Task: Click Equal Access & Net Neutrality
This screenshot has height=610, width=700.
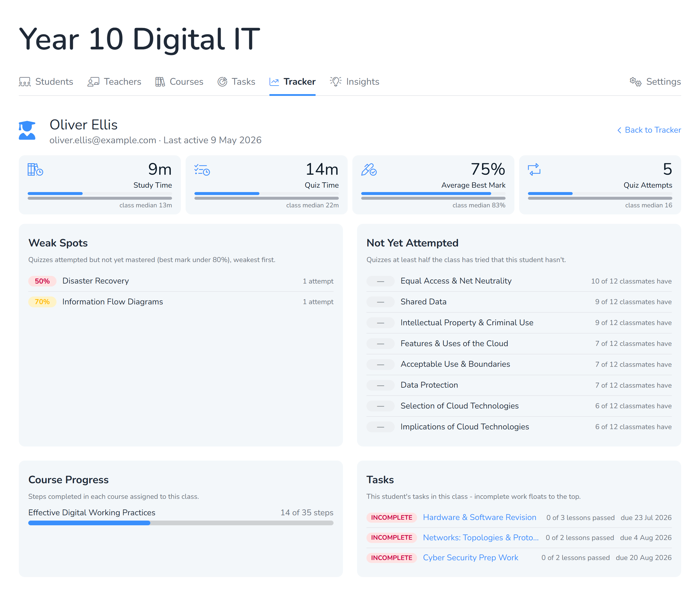Action: click(x=456, y=281)
